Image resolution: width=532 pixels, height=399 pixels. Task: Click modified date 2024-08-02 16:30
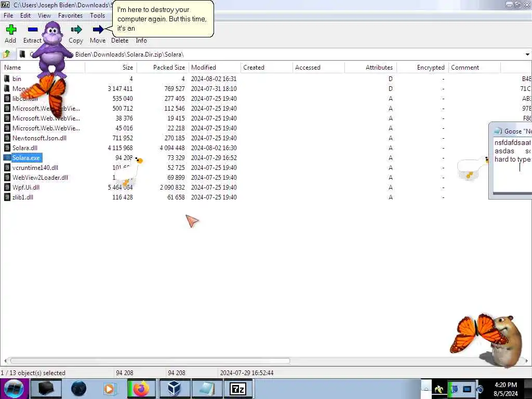click(x=214, y=148)
